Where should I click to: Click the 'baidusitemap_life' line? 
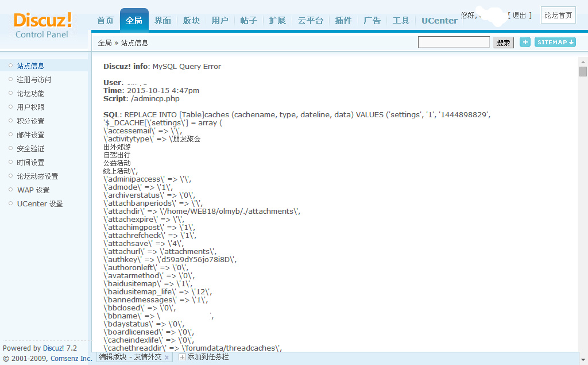pyautogui.click(x=158, y=292)
